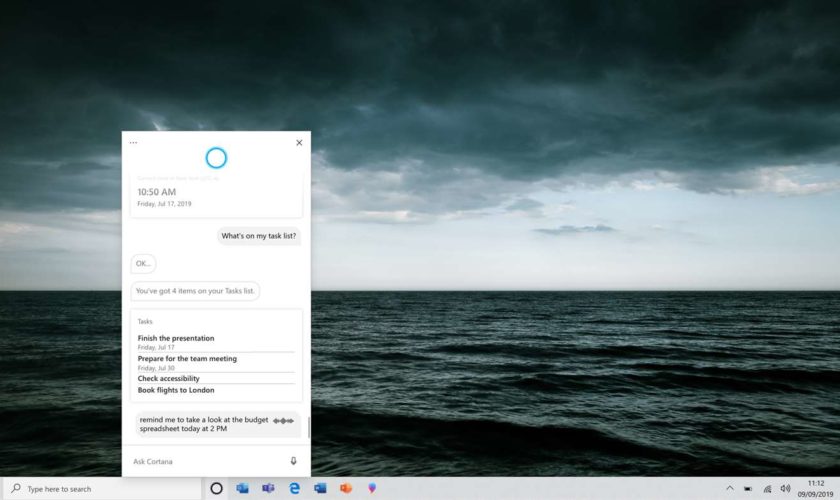Open PowerPoint from the taskbar
Image resolution: width=840 pixels, height=500 pixels.
[346, 488]
